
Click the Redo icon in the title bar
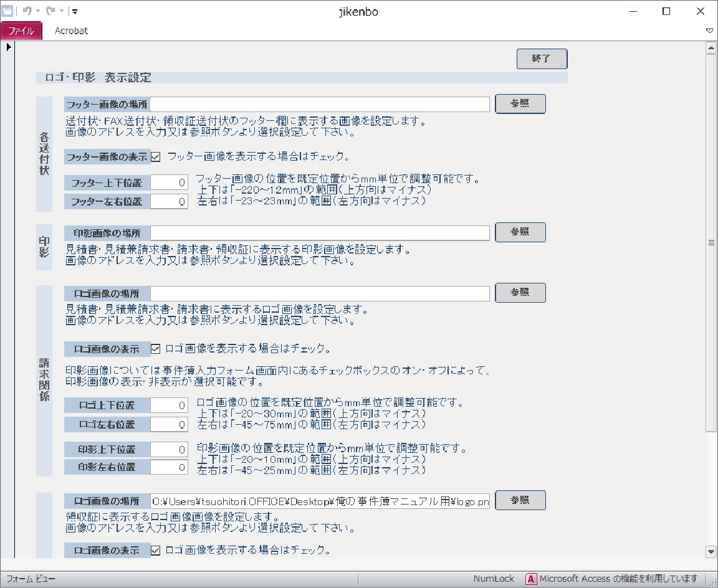pos(50,11)
